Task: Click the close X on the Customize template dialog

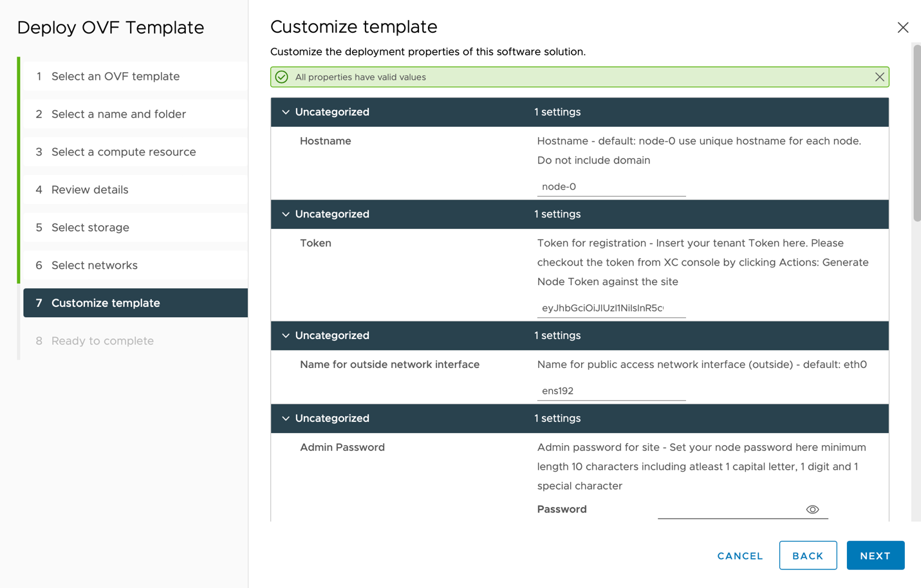Action: (903, 27)
